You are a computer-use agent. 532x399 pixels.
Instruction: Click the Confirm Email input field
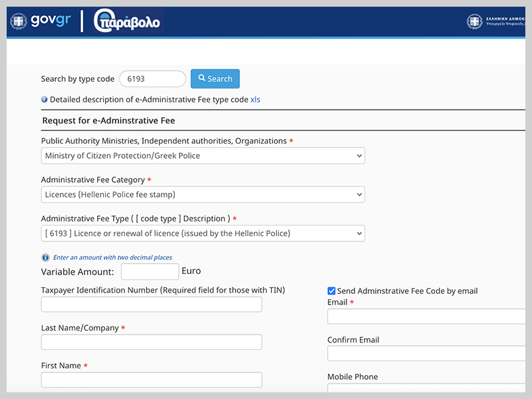tap(426, 353)
